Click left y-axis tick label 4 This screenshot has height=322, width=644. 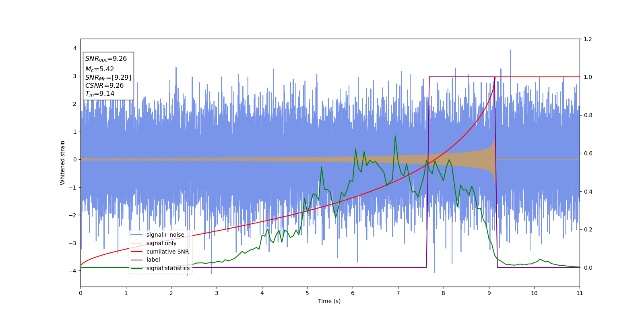[74, 48]
